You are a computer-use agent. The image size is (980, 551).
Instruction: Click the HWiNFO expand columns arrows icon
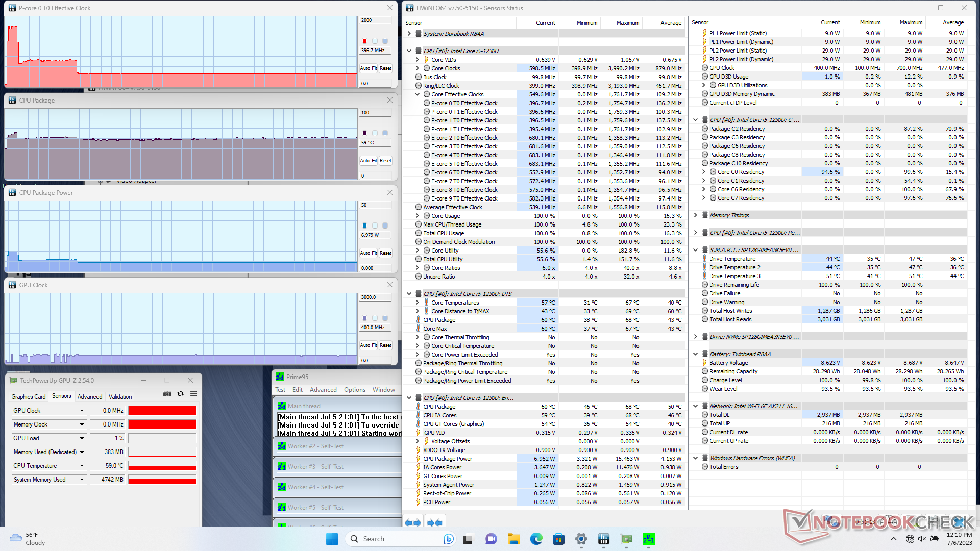click(413, 522)
